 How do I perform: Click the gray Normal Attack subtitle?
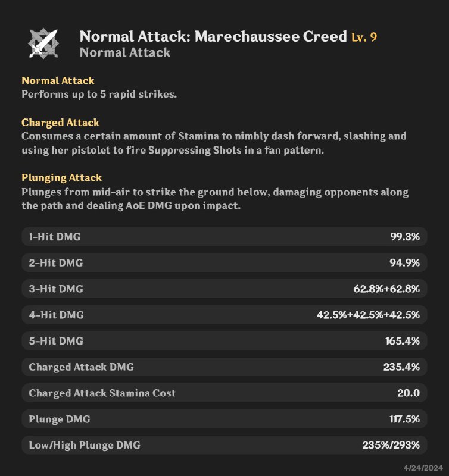point(125,52)
